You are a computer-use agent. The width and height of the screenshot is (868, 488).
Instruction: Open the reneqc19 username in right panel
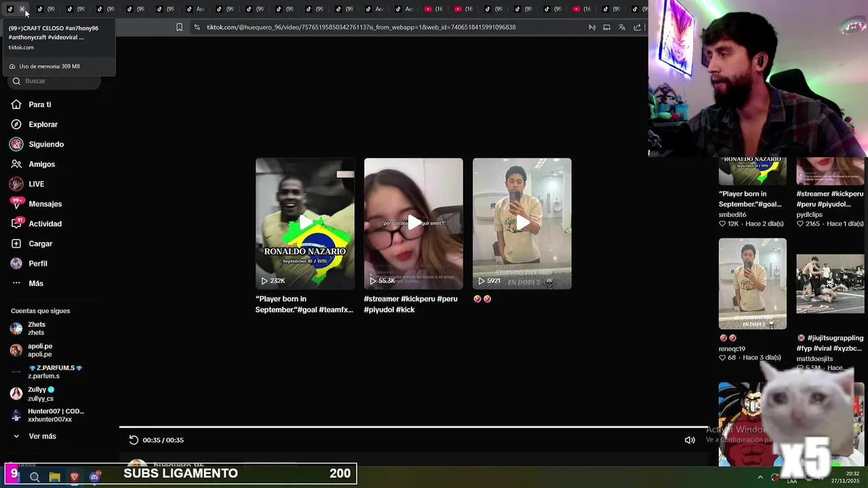pos(732,348)
